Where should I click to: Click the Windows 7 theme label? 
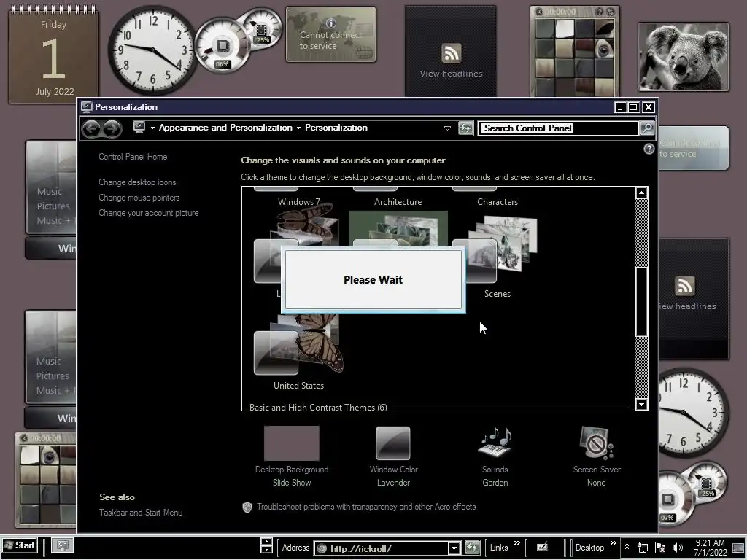click(x=298, y=202)
